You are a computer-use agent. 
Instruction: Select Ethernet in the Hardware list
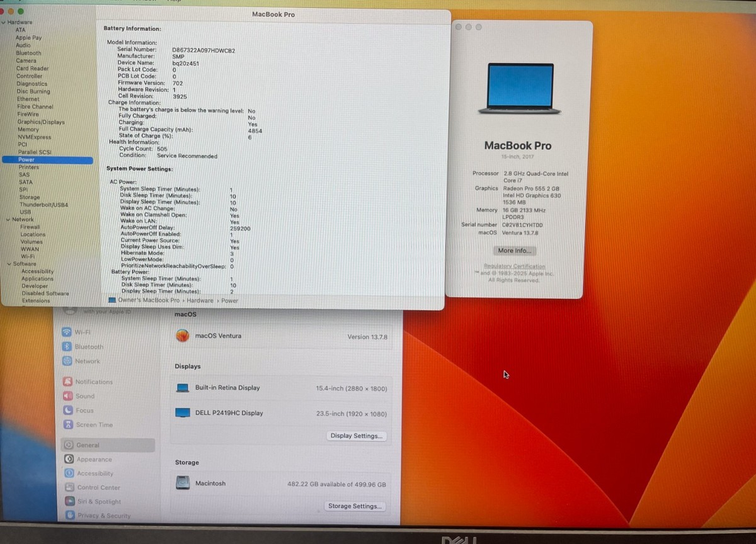(28, 99)
